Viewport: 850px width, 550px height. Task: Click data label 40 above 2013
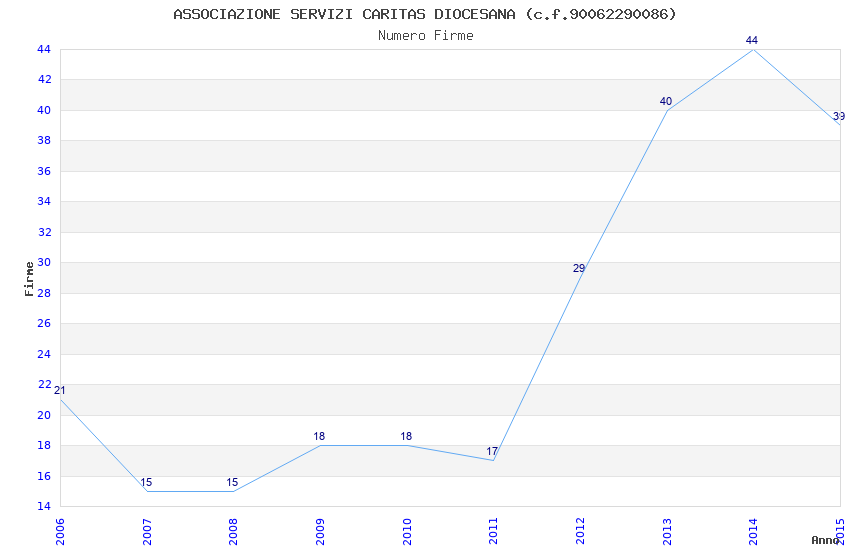click(x=666, y=101)
